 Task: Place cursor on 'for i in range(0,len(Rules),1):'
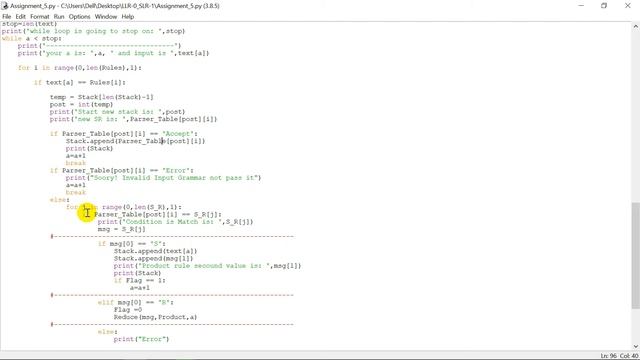click(80, 68)
